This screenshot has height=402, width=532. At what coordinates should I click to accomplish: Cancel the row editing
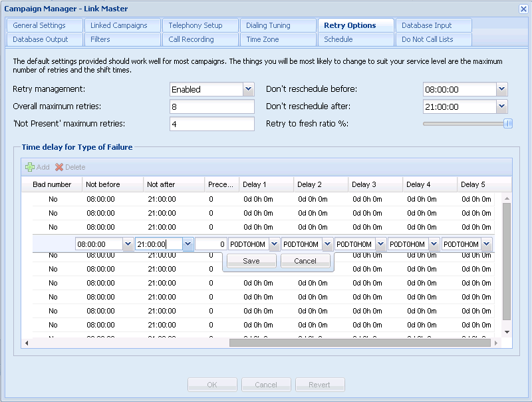305,261
